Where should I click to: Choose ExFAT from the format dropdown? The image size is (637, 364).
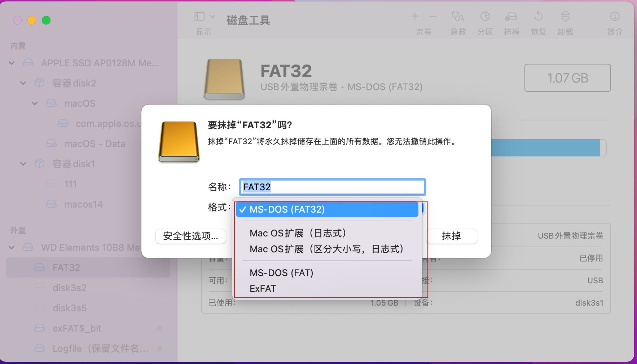(x=262, y=288)
